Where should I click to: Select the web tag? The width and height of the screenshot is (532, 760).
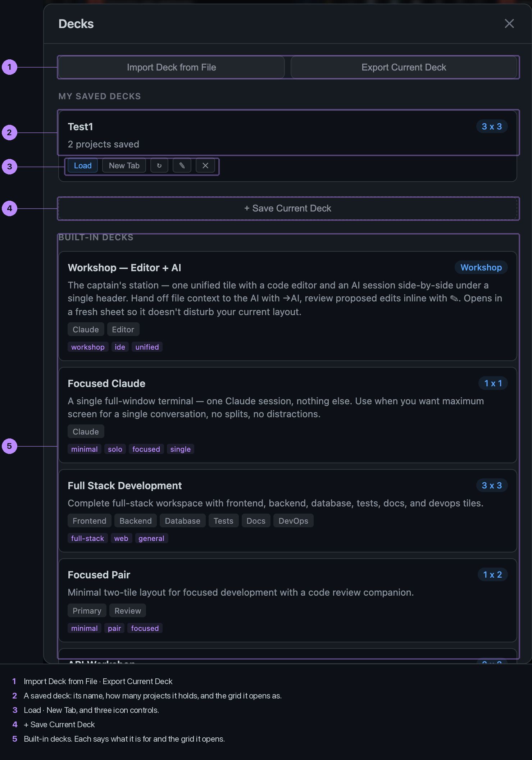pyautogui.click(x=121, y=538)
